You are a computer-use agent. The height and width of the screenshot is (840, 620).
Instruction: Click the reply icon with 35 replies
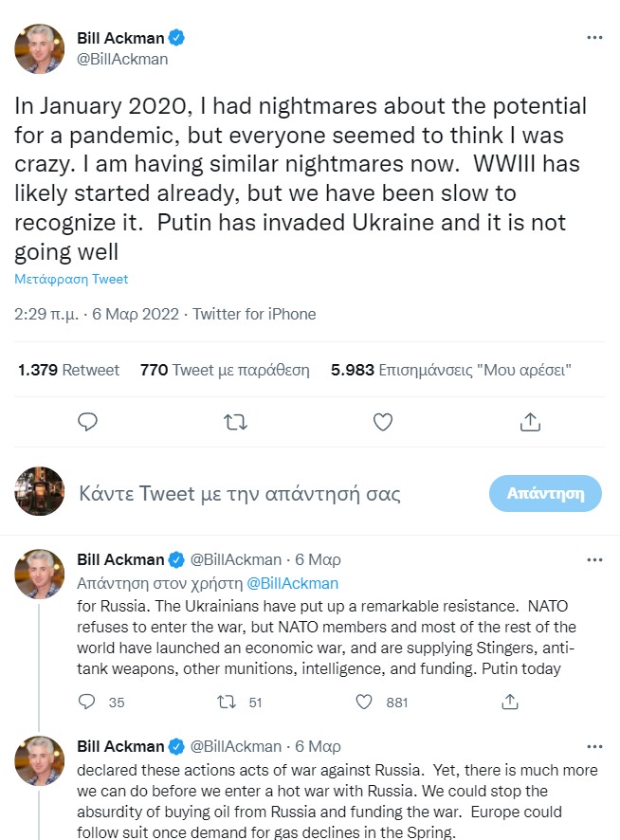tap(87, 703)
